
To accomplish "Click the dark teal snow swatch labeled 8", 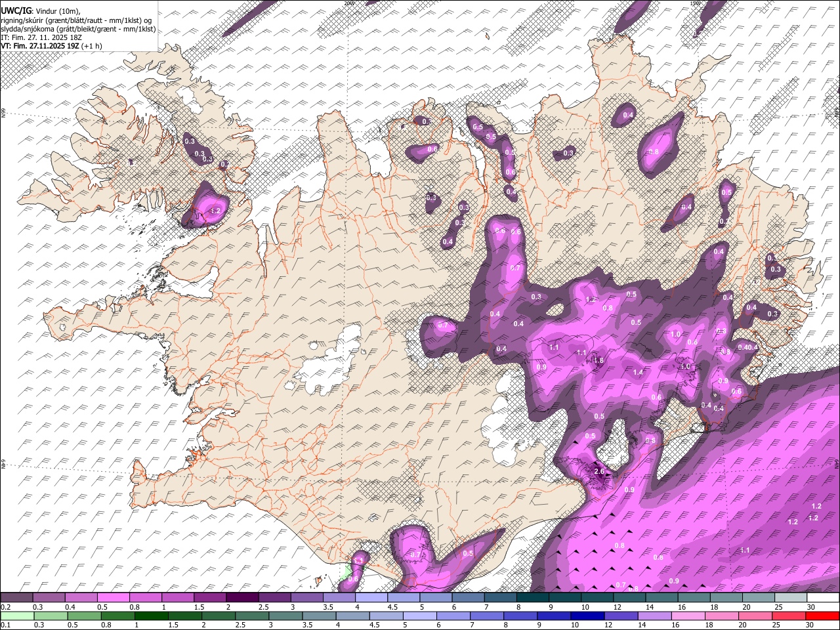I will (532, 597).
